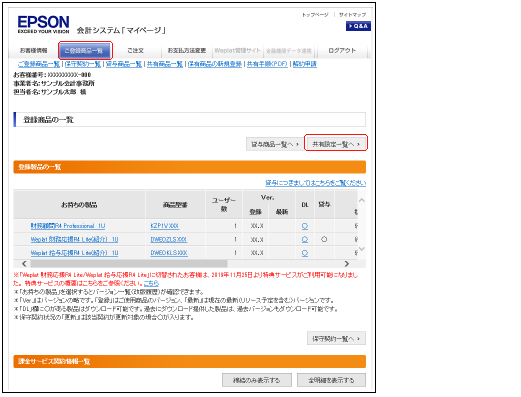
Task: Click the お持ちの製品 column header
Action: pyautogui.click(x=79, y=205)
